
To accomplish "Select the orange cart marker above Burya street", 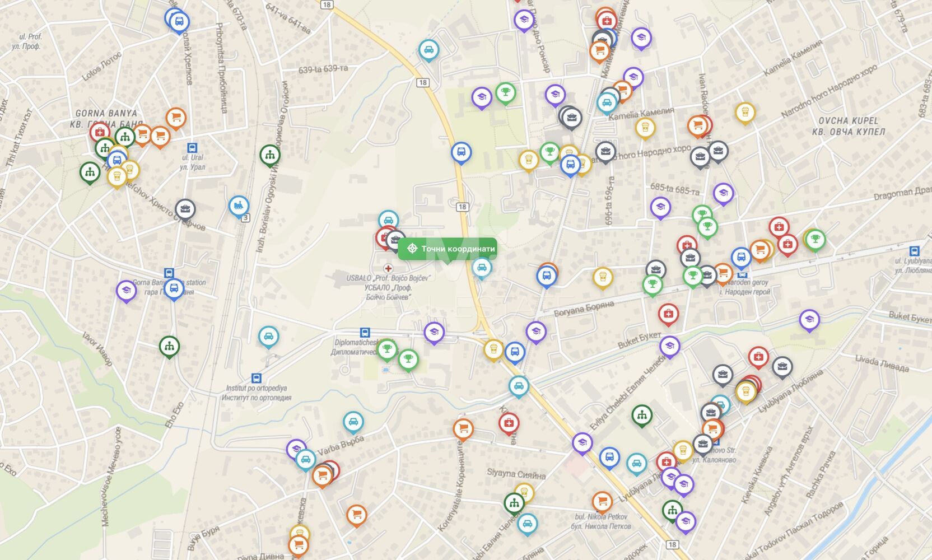I will [x=357, y=515].
